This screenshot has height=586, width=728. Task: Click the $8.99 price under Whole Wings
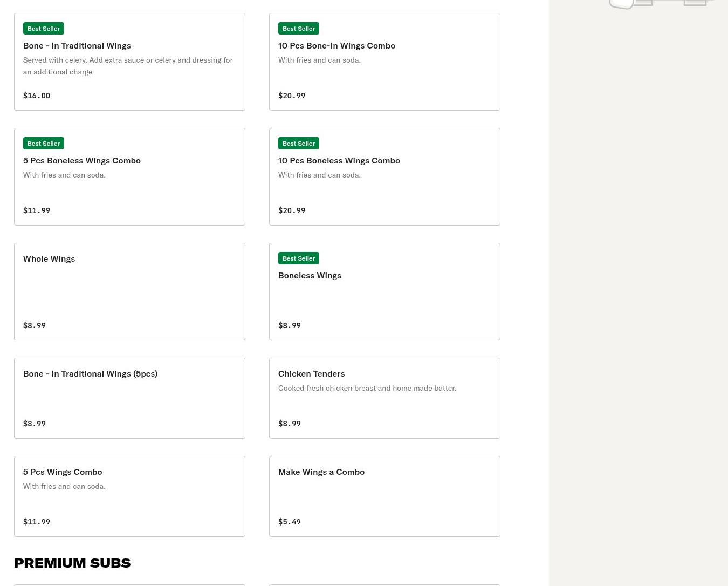35,325
